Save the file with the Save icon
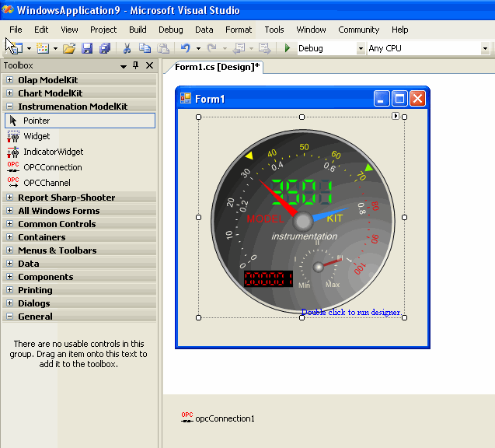Image resolution: width=495 pixels, height=448 pixels. coord(87,48)
